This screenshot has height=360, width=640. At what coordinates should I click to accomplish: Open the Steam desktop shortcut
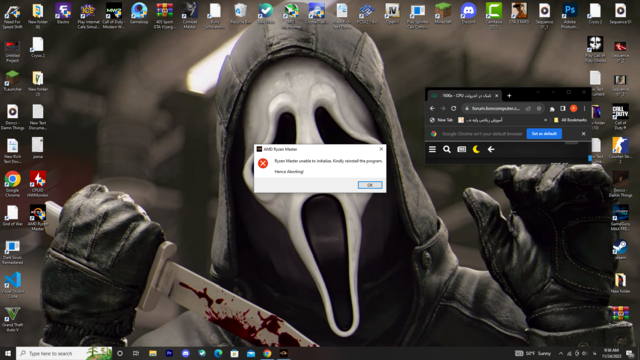pyautogui.click(x=620, y=250)
